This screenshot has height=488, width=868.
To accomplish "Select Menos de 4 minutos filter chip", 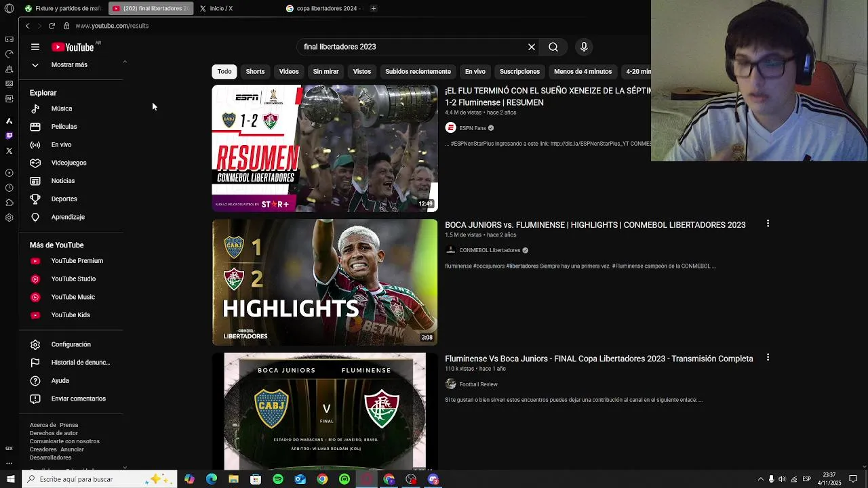I will (x=583, y=71).
